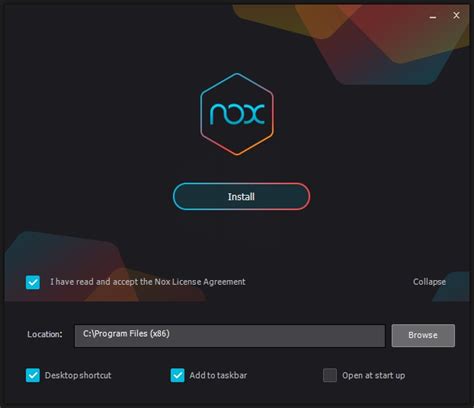Click the Nox hexagon logo

pyautogui.click(x=237, y=114)
